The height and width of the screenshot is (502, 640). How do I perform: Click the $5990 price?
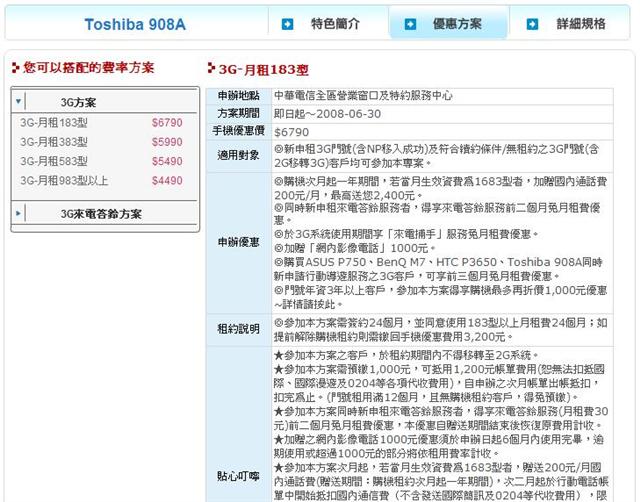167,142
